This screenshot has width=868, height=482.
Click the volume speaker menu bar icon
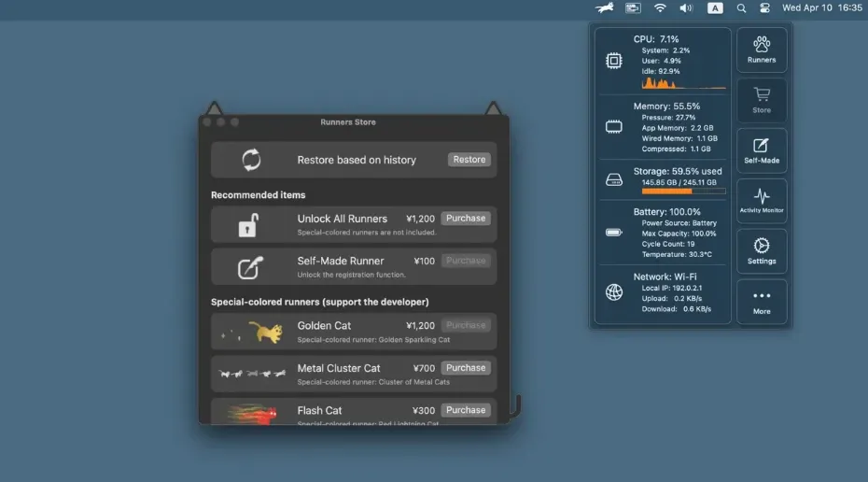(x=686, y=7)
